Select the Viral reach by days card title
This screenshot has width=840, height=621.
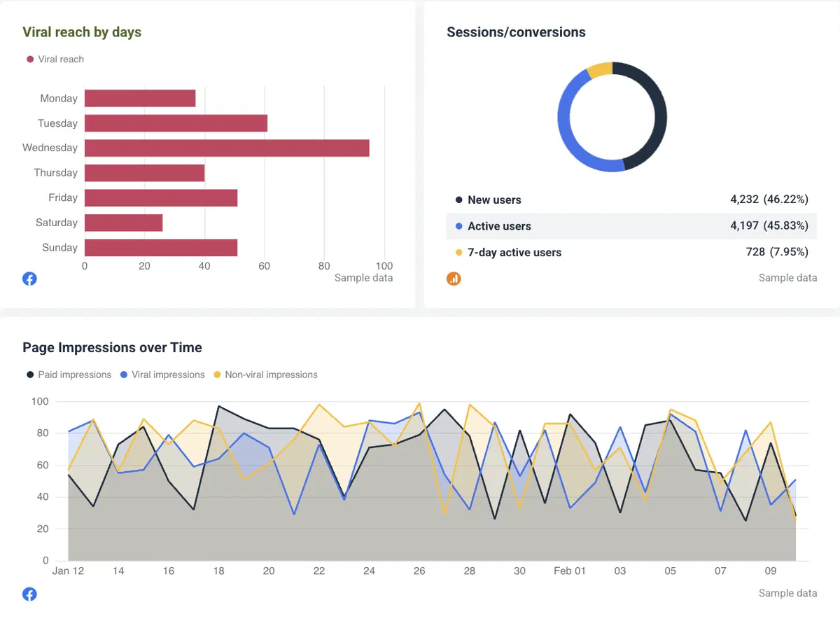click(x=82, y=32)
